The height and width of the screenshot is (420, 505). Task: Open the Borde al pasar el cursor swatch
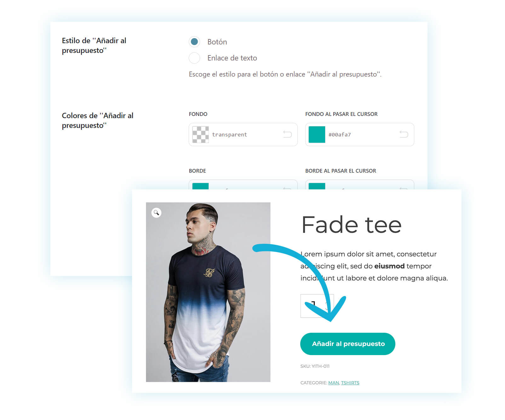pos(317,186)
